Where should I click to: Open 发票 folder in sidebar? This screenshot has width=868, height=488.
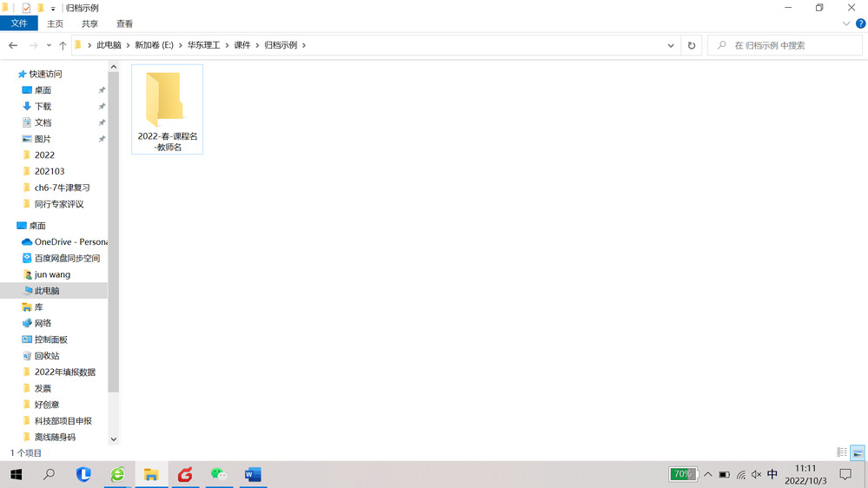[x=43, y=388]
